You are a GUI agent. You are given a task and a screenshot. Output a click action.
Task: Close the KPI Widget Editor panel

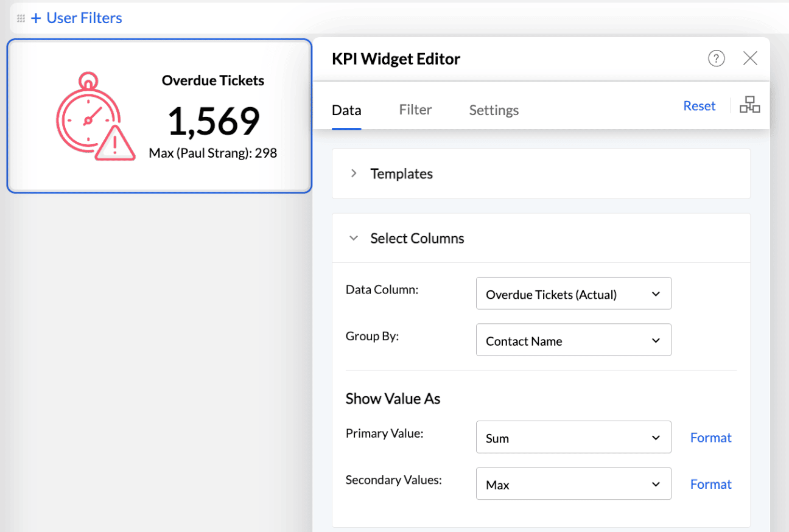point(750,58)
